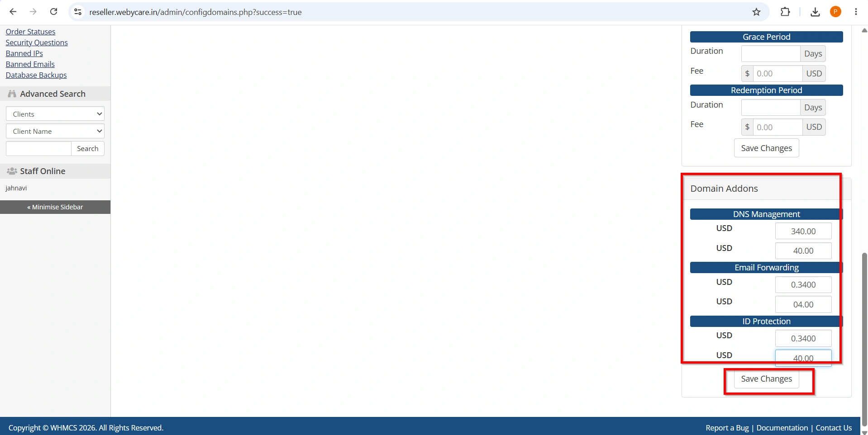Click the address bar URL
868x435 pixels.
pyautogui.click(x=196, y=12)
